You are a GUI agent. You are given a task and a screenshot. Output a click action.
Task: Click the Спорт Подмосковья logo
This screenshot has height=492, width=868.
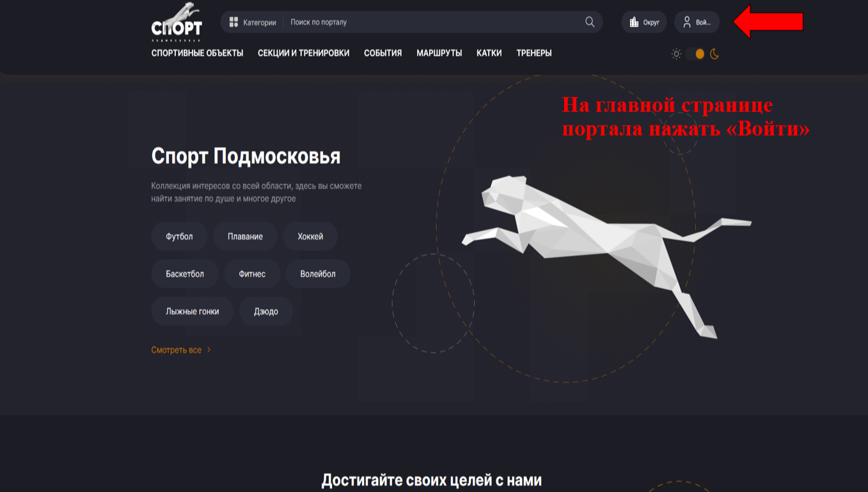tap(177, 22)
